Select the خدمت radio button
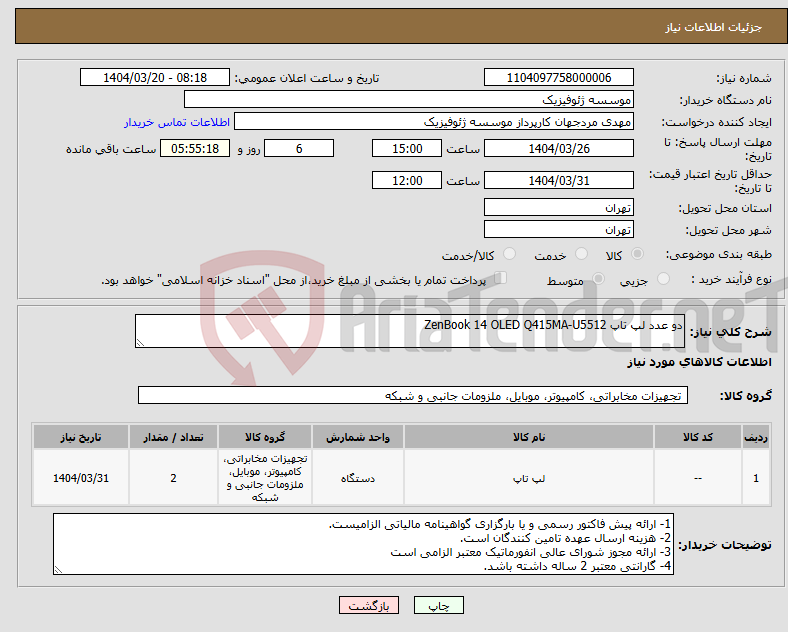The image size is (788, 632). 581,254
